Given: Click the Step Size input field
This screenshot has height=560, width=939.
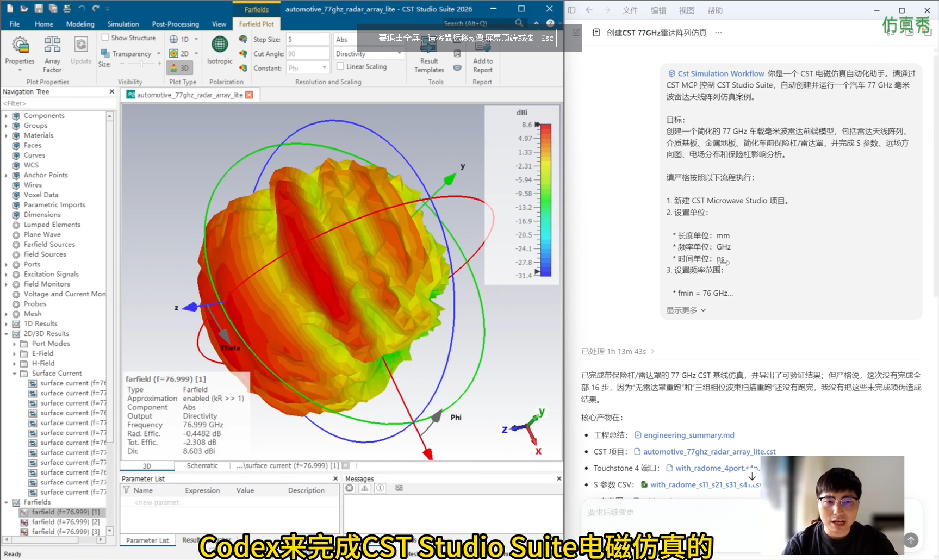Looking at the screenshot, I should tap(308, 39).
